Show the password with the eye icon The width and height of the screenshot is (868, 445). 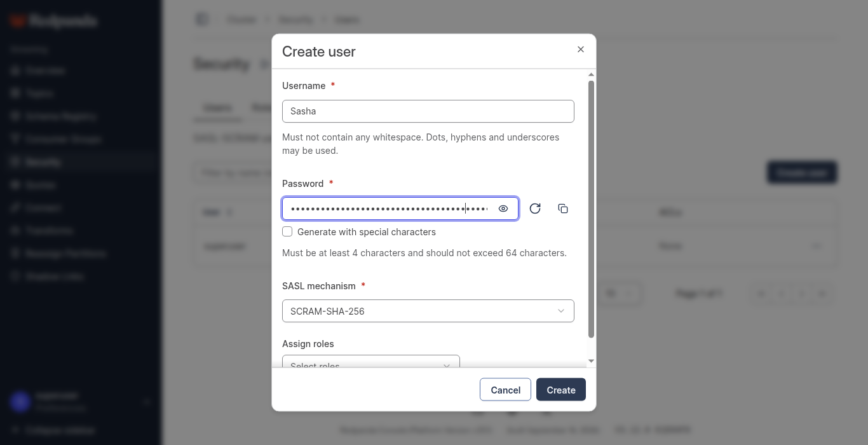[x=503, y=209]
